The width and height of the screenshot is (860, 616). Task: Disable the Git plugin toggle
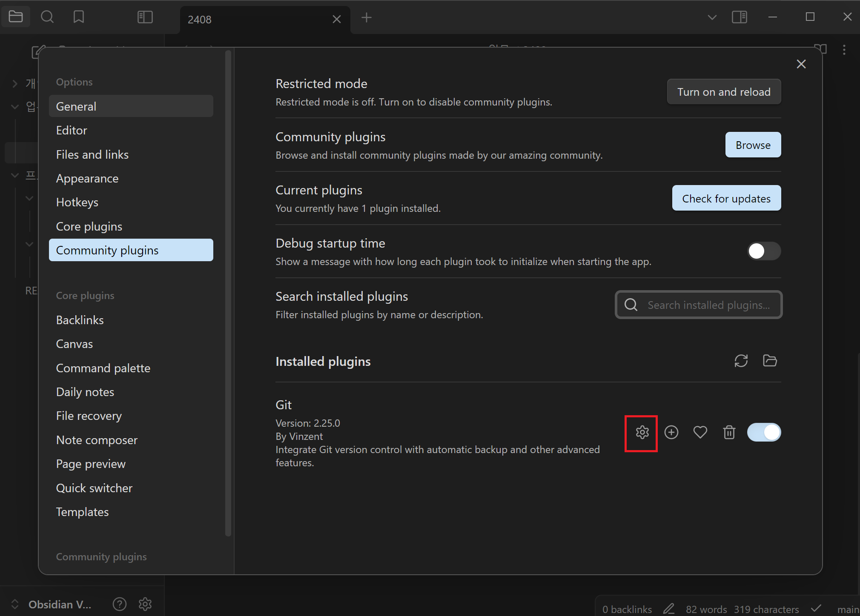tap(764, 433)
